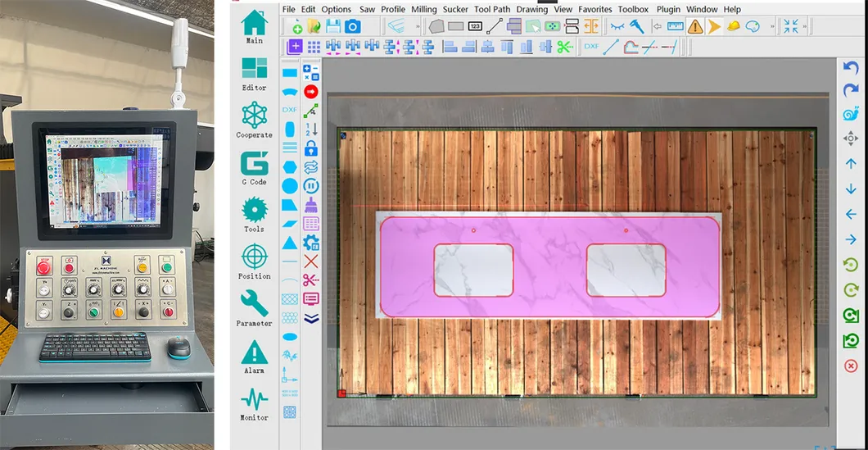Screen dimensions: 868x450
Task: Open the Monitor waveform panel
Action: [x=255, y=401]
